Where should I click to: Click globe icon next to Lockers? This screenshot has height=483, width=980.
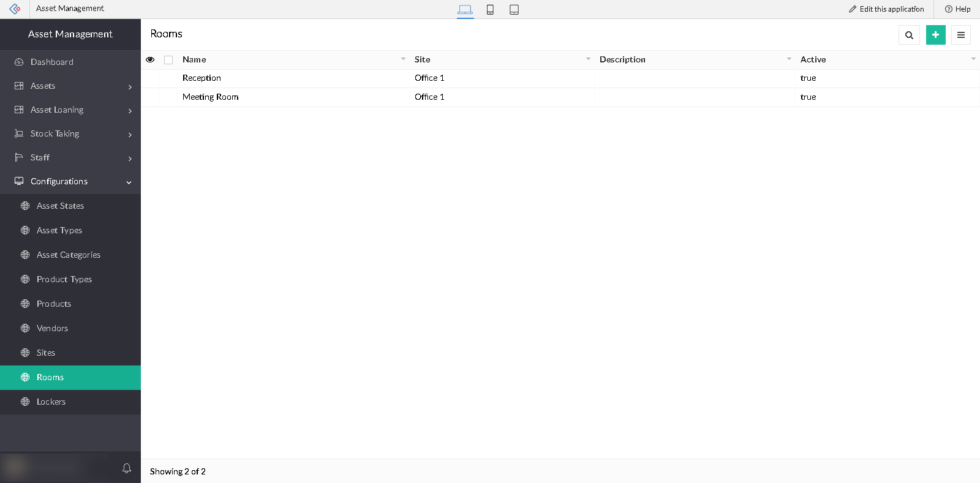25,402
